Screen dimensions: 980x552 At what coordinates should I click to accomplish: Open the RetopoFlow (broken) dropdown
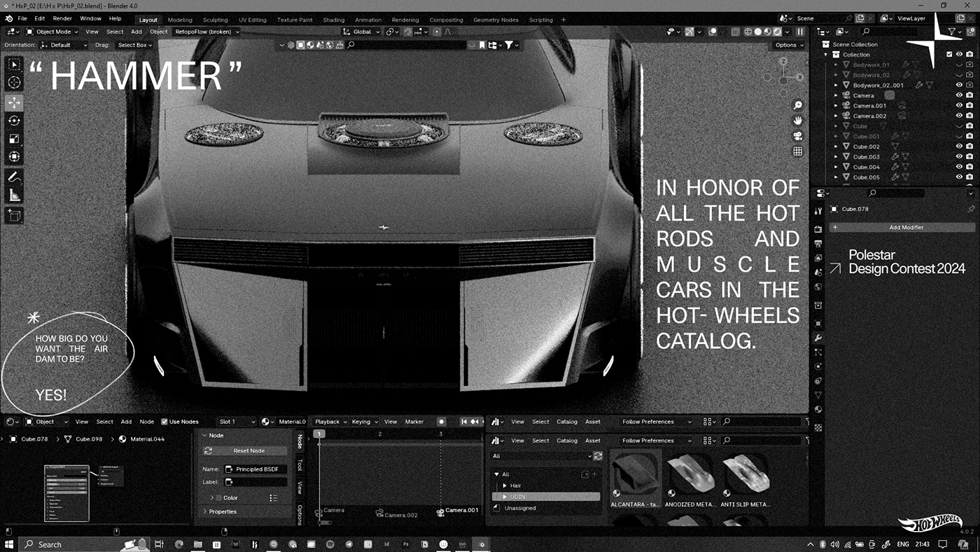(206, 32)
